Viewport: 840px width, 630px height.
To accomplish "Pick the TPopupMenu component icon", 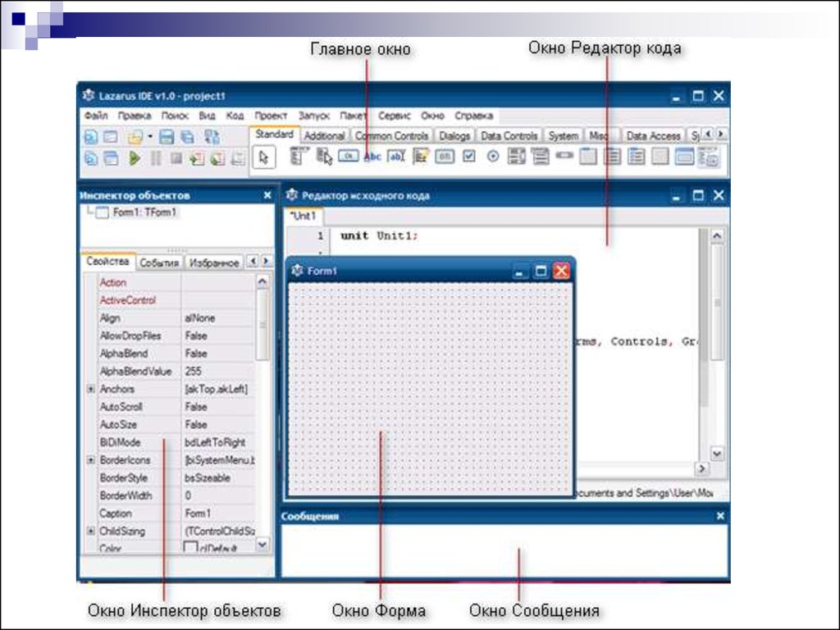I will point(323,156).
